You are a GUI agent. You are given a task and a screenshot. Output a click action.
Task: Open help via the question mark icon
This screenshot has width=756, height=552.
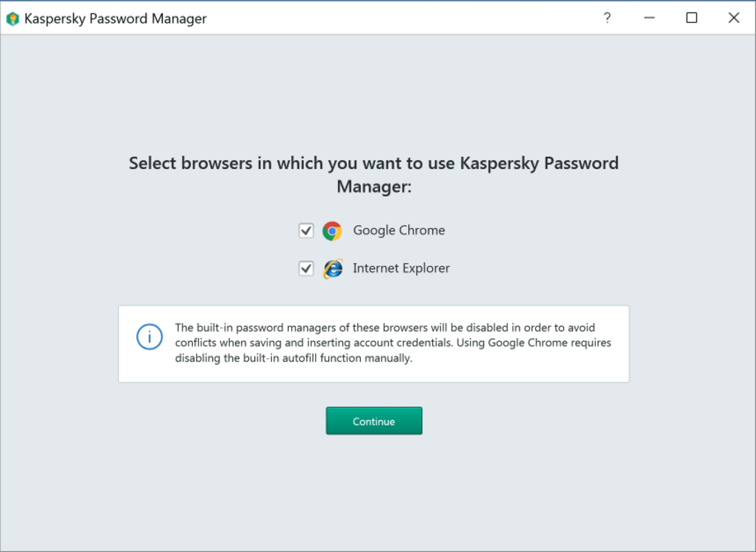click(x=607, y=19)
